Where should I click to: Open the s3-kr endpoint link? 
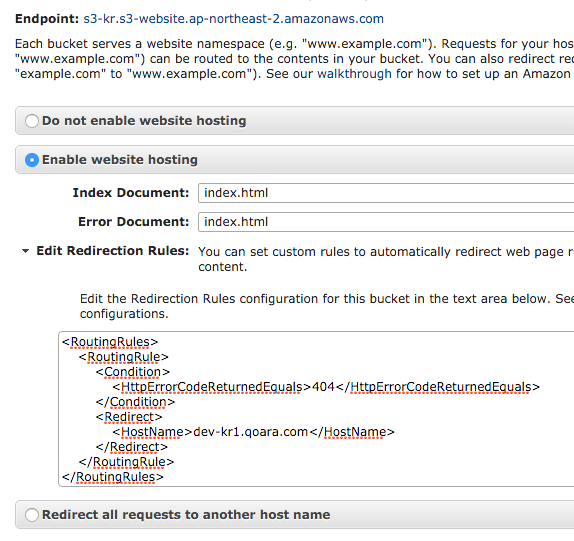click(234, 19)
